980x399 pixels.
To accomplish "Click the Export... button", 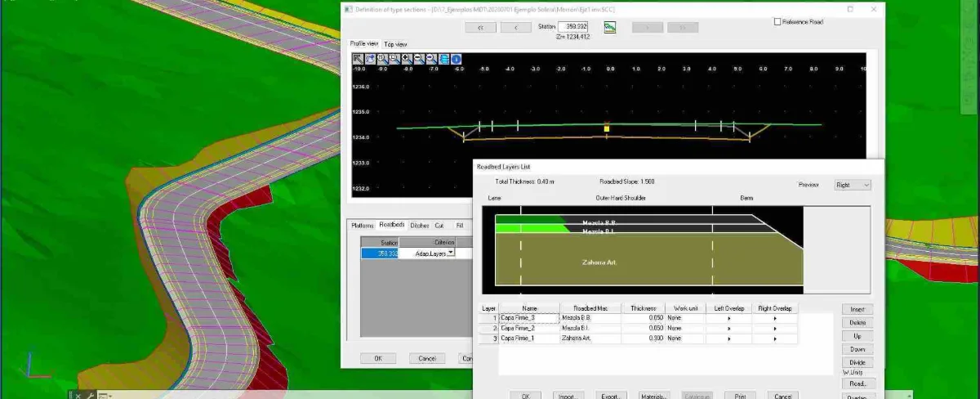I will pos(611,396).
